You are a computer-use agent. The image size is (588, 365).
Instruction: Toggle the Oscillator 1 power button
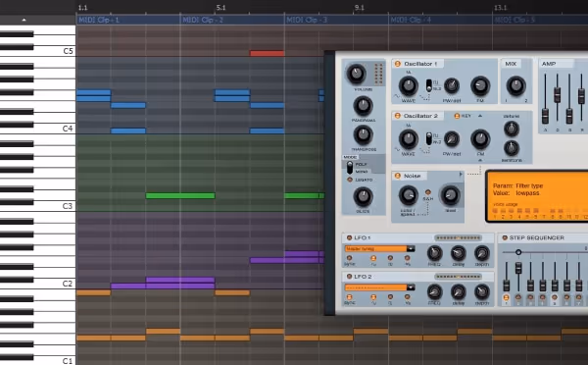pyautogui.click(x=398, y=64)
